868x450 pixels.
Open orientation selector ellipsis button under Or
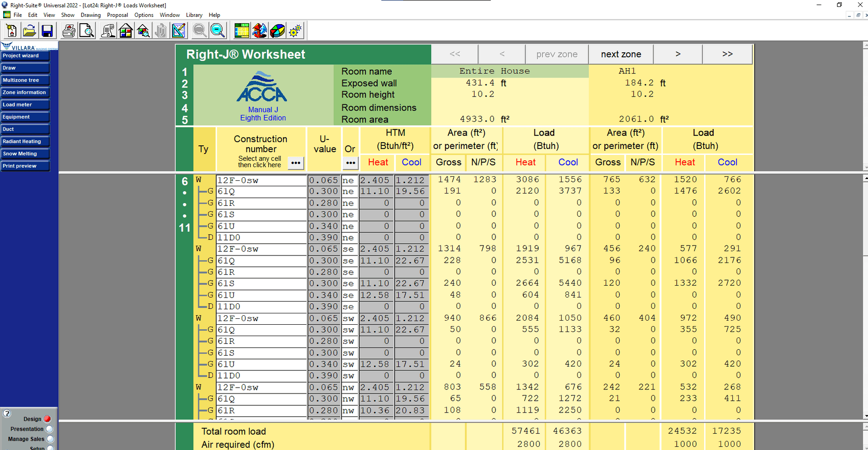(350, 163)
